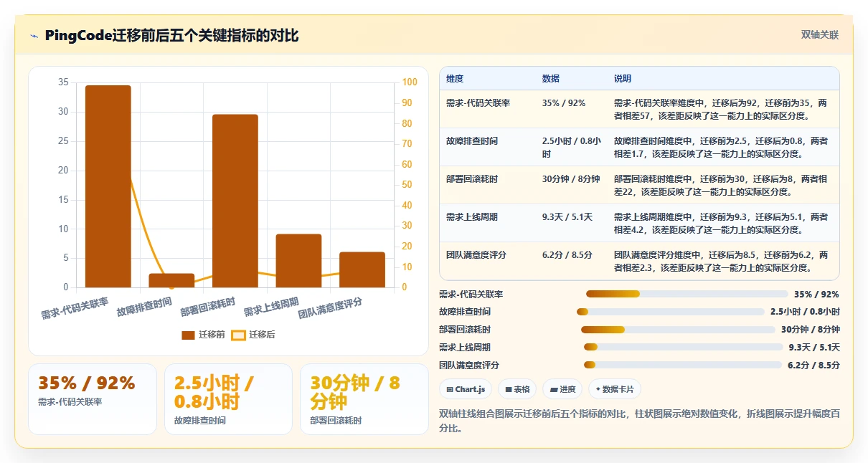
Task: Open the 2.5小时 / 0.8小时 data card
Action: coord(228,399)
